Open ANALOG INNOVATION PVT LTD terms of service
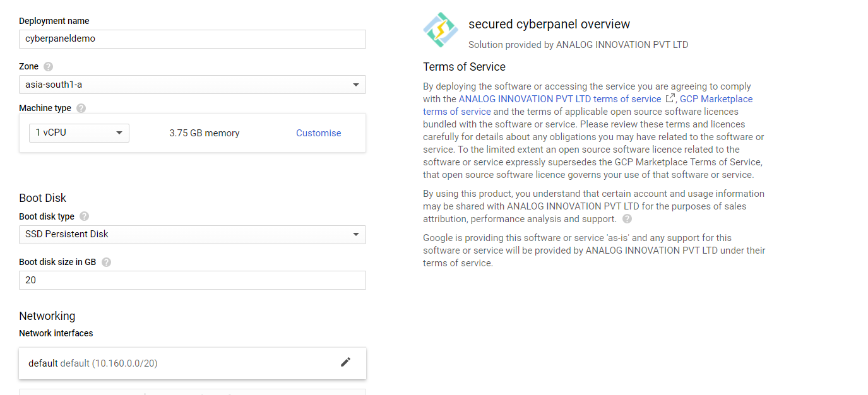The image size is (868, 395). [560, 99]
